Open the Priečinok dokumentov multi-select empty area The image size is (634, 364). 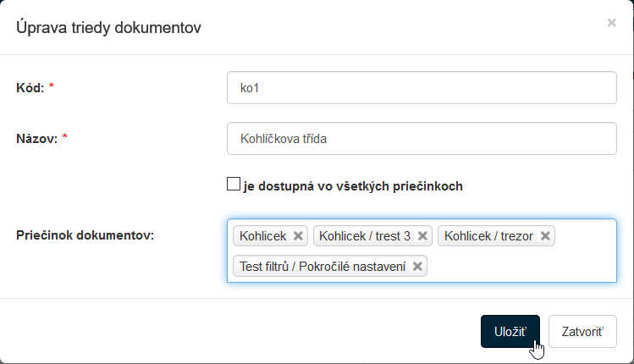[521, 267]
